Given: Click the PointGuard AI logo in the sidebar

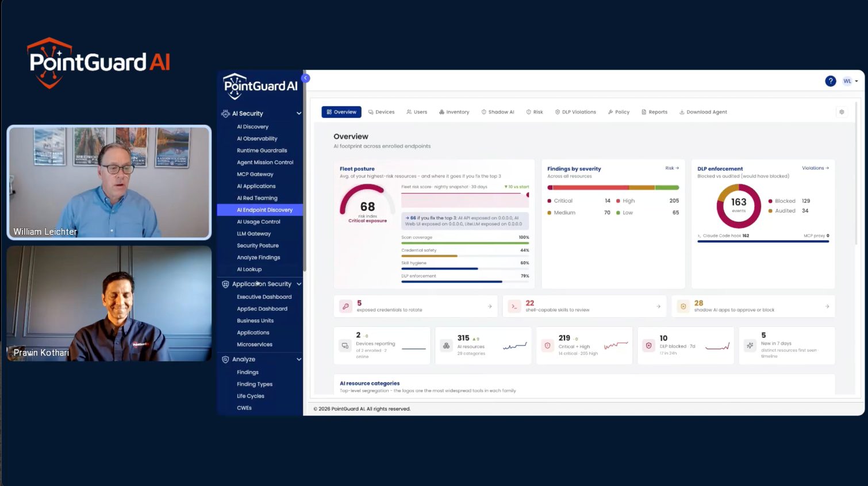Looking at the screenshot, I should click(260, 86).
